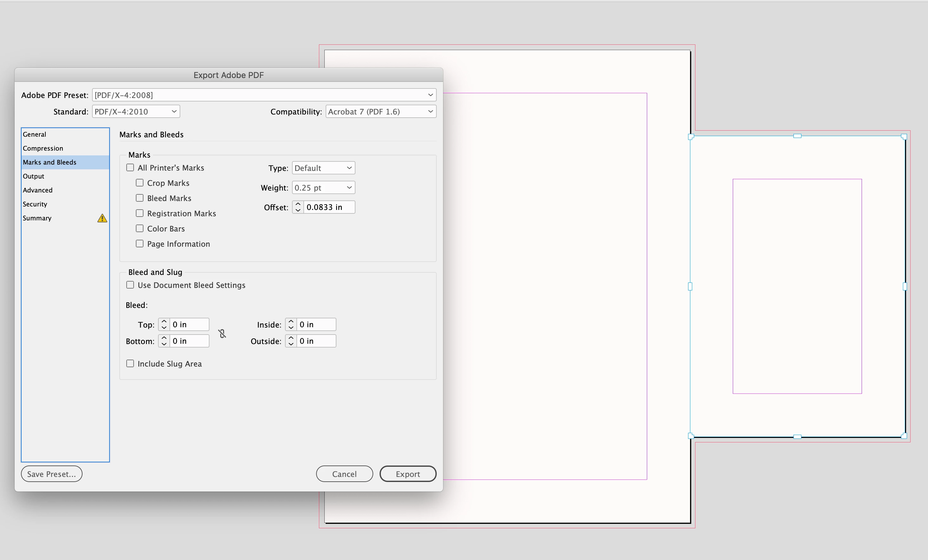
Task: Switch to the Compression section
Action: pos(43,148)
